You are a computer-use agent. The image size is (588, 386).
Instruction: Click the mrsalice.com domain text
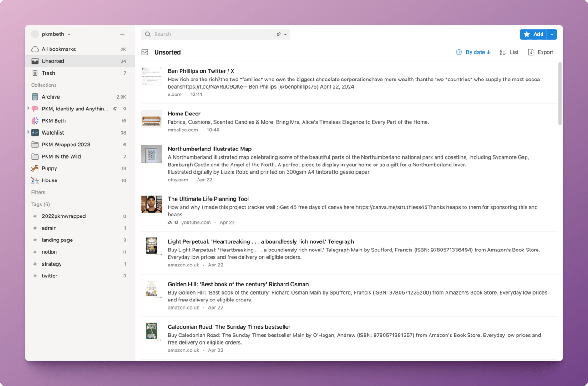pos(183,130)
